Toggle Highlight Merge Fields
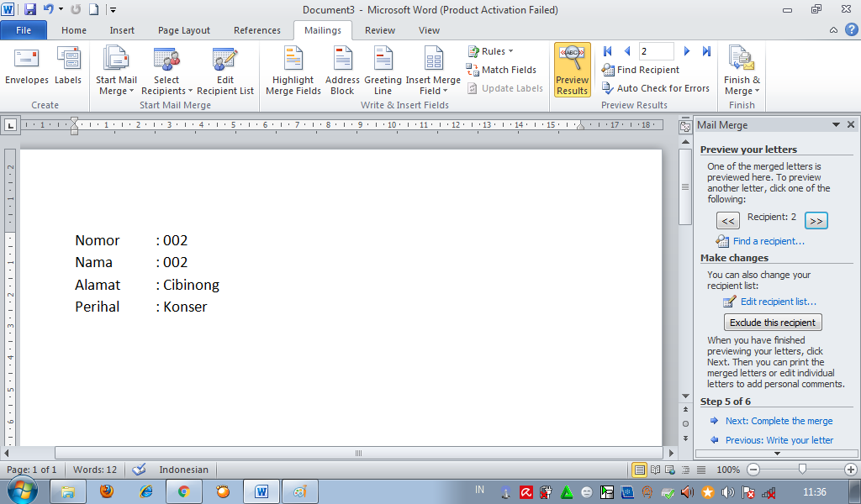The image size is (861, 504). [293, 69]
